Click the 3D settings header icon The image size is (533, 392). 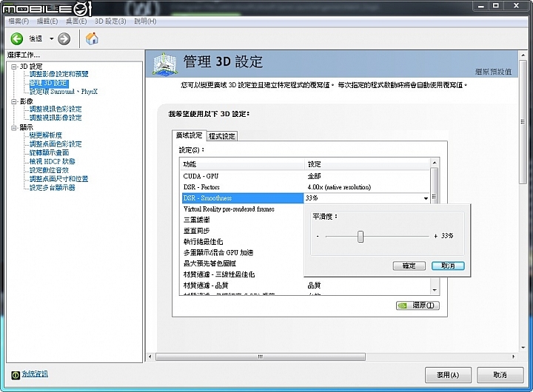tap(164, 64)
